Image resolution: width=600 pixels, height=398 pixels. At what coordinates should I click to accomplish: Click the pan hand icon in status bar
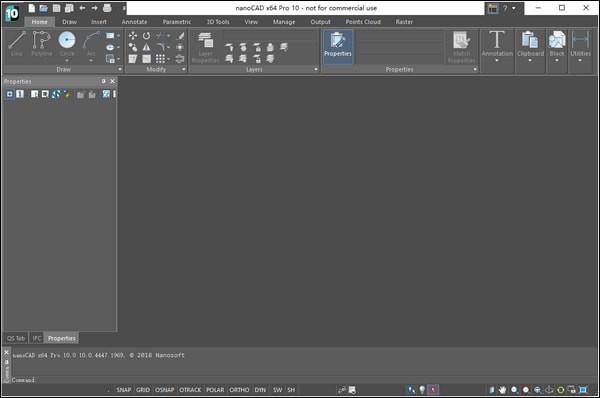[502, 390]
